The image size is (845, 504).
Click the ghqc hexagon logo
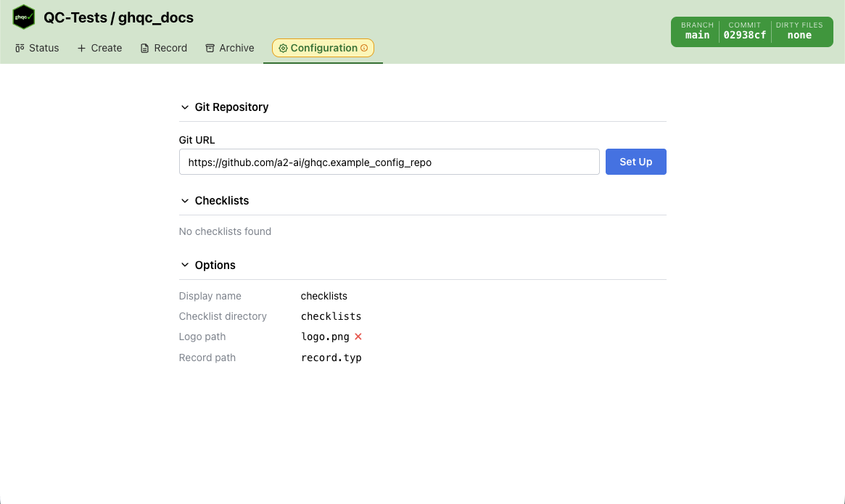[x=24, y=17]
